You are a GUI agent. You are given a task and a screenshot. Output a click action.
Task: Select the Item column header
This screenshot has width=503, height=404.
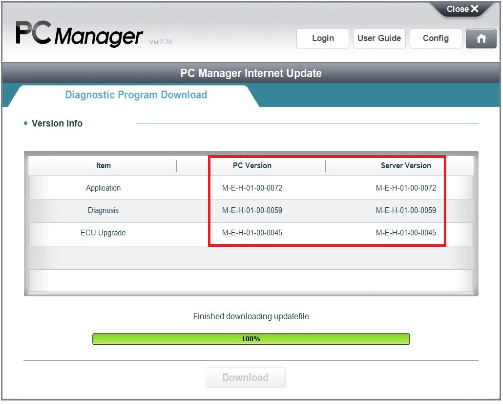tap(103, 165)
